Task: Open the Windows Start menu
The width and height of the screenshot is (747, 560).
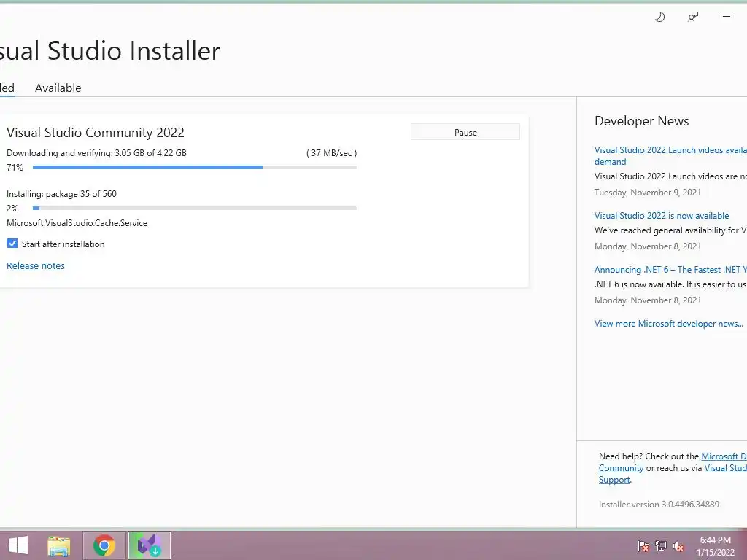Action: (x=18, y=545)
